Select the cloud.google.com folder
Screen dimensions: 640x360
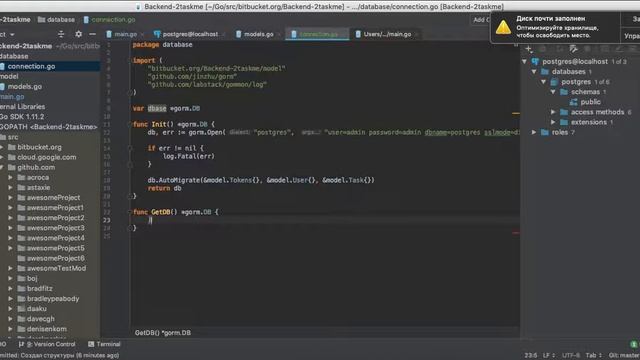(x=47, y=157)
